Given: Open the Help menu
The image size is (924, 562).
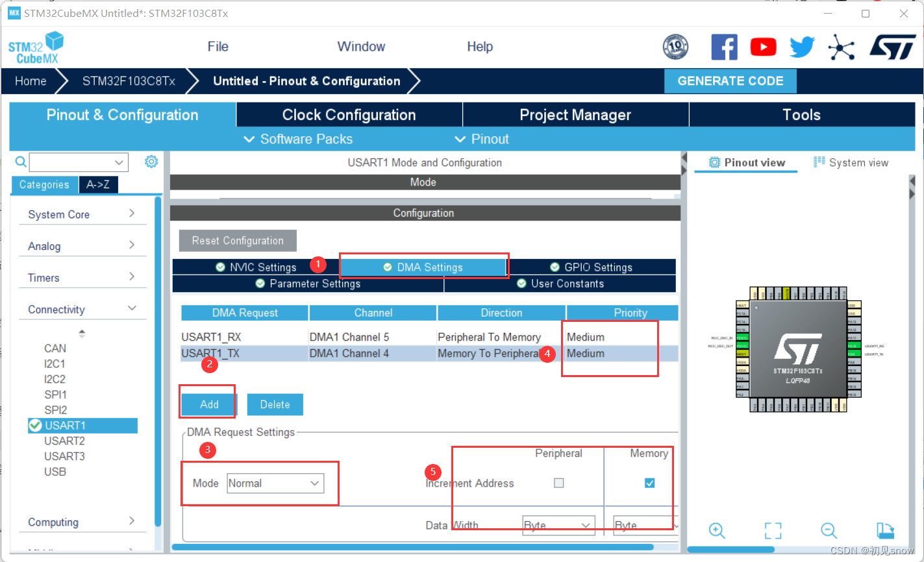Looking at the screenshot, I should click(x=480, y=47).
